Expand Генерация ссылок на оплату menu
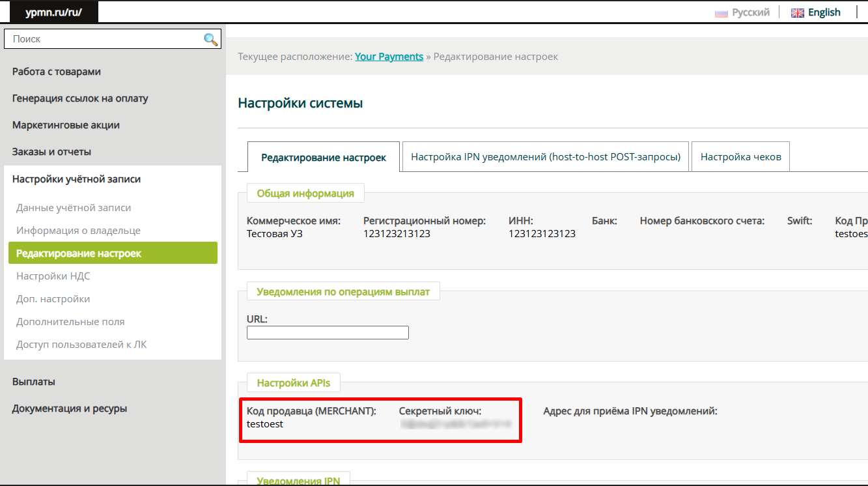 (x=80, y=98)
